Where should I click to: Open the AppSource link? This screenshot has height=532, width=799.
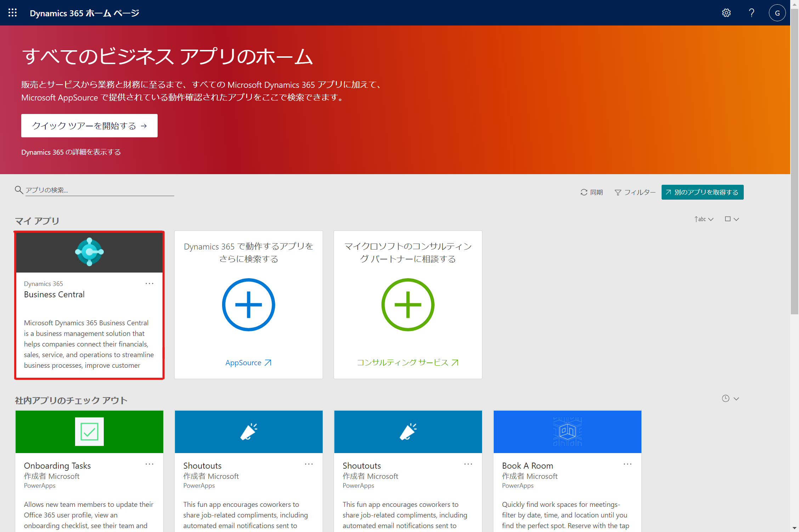coord(249,362)
